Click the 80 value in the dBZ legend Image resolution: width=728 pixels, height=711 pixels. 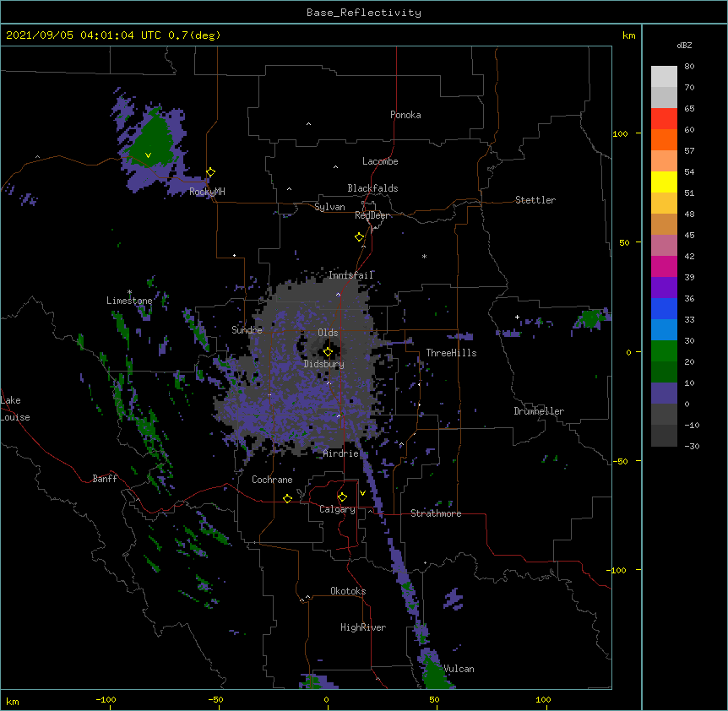coord(689,67)
